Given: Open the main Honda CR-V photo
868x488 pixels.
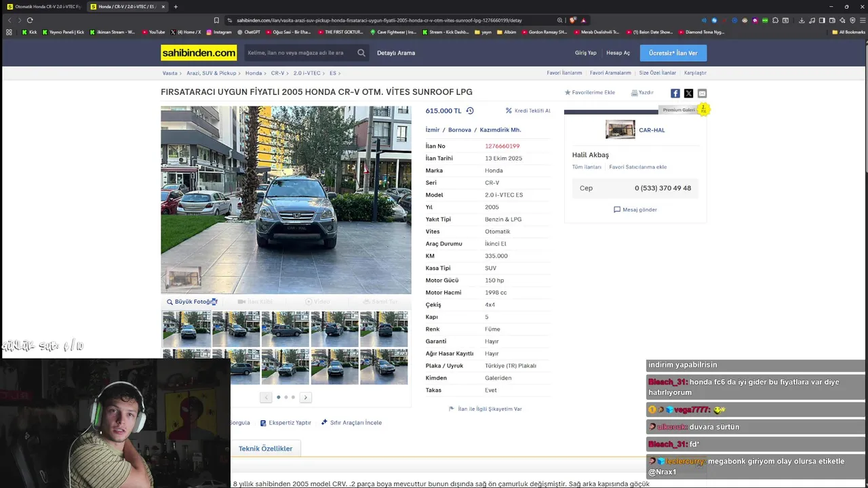Looking at the screenshot, I should [285, 200].
